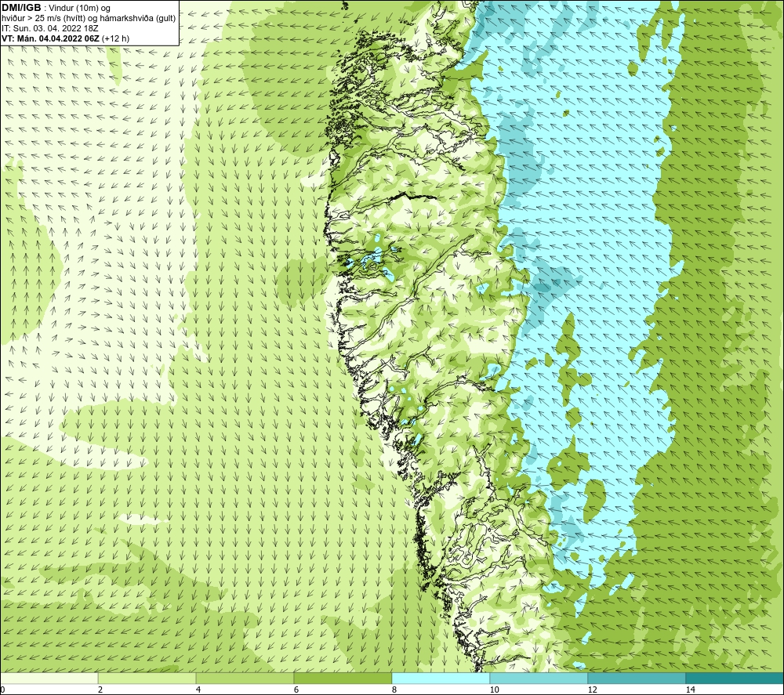Click the darkest teal legend segment above 14
The height and width of the screenshot is (695, 784).
click(x=735, y=679)
